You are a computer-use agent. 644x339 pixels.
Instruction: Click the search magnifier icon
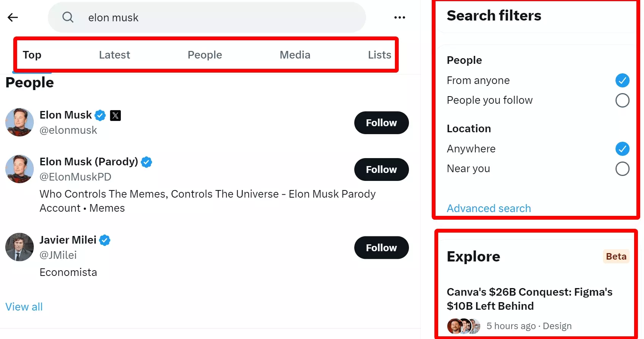click(x=68, y=17)
